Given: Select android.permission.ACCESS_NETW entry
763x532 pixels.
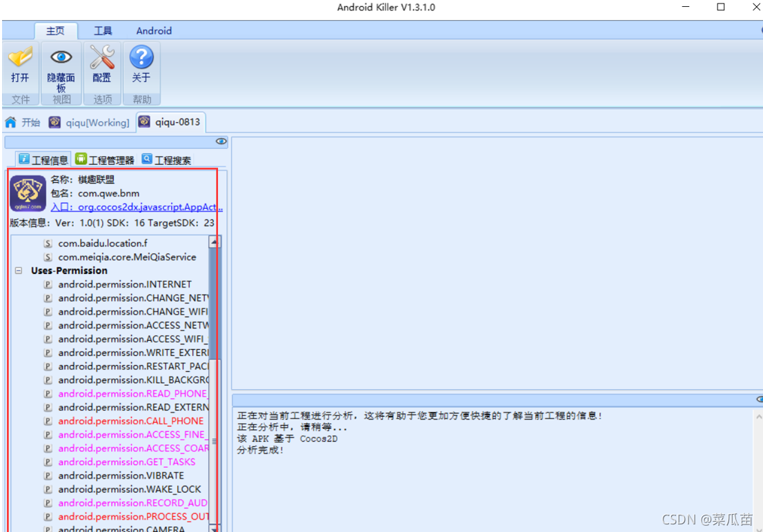Looking at the screenshot, I should click(x=133, y=325).
